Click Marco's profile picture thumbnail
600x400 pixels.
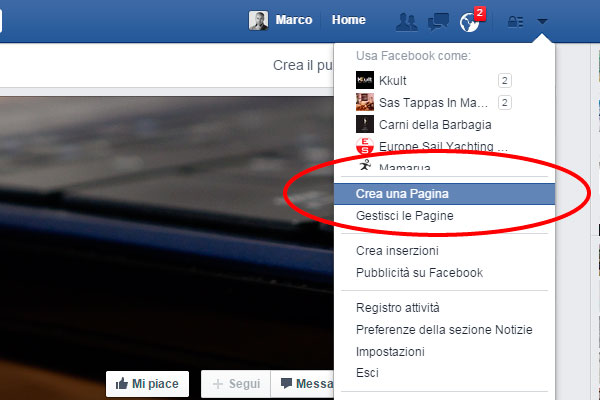[258, 20]
